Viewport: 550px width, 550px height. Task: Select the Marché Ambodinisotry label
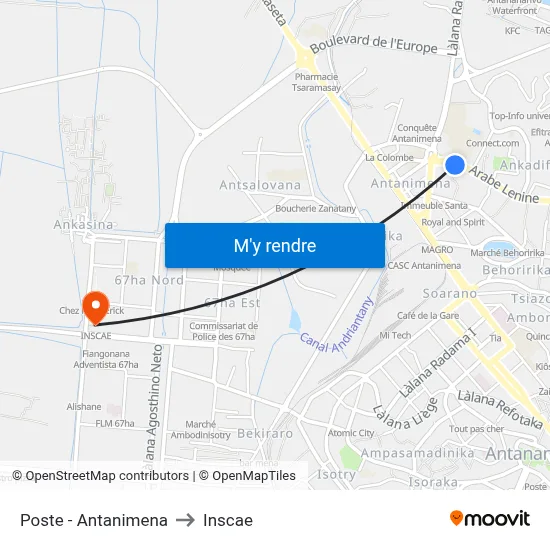tap(201, 430)
